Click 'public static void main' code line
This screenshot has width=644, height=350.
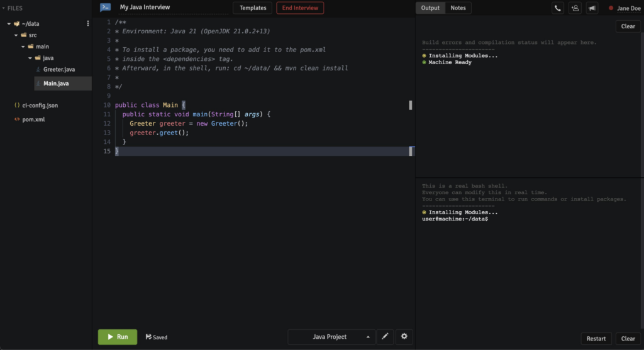pyautogui.click(x=196, y=114)
